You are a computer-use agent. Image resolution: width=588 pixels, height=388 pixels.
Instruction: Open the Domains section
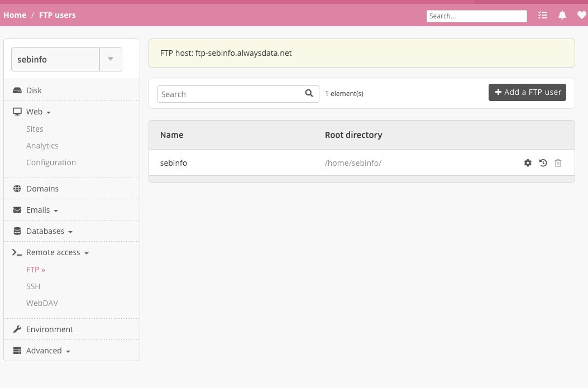[x=42, y=189]
